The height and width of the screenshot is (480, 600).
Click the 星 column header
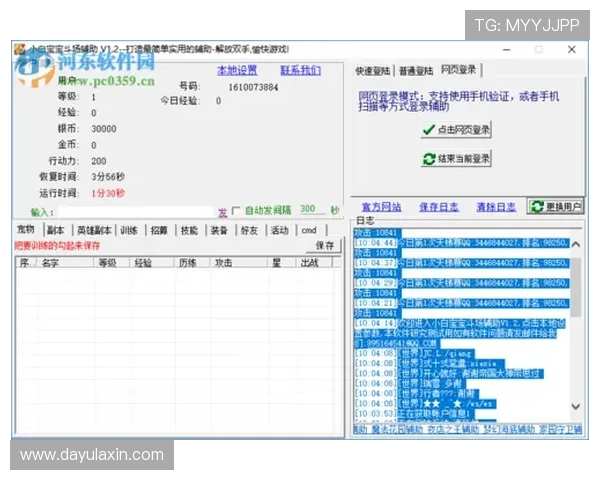282,263
